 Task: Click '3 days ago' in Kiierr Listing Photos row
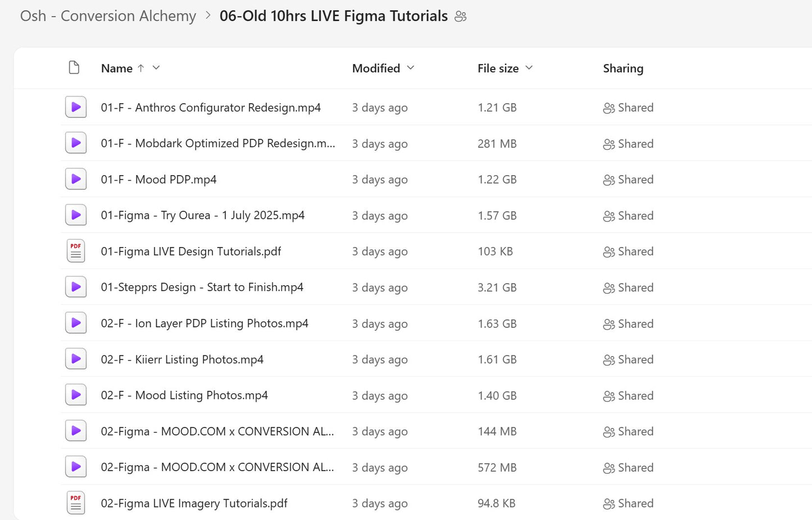tap(380, 359)
